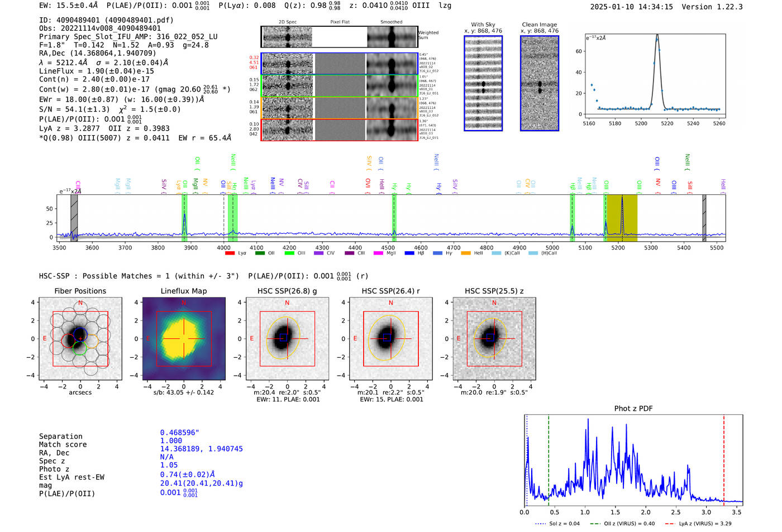Click the 'Smoothed' column header
Image resolution: width=782 pixels, height=532 pixels.
(x=392, y=22)
